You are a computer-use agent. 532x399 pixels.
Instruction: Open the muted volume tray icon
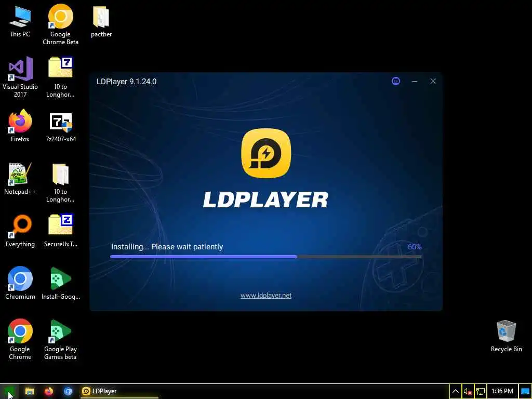click(x=468, y=392)
